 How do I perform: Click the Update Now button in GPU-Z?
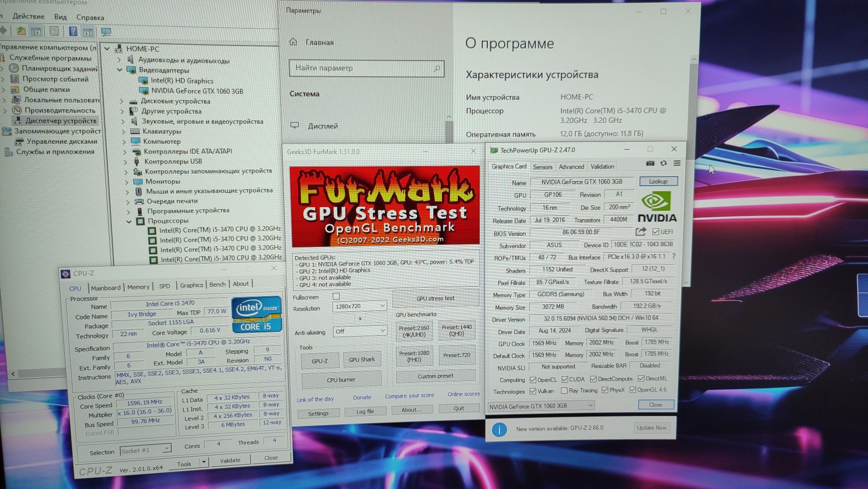pyautogui.click(x=651, y=428)
